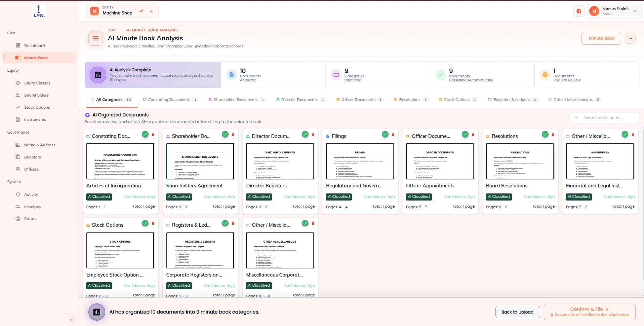Delete the Shareholder Documents card

tap(233, 135)
